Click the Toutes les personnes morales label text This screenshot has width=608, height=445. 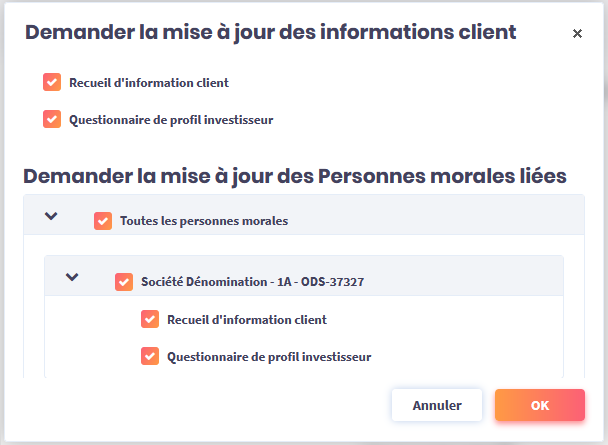[x=203, y=221]
